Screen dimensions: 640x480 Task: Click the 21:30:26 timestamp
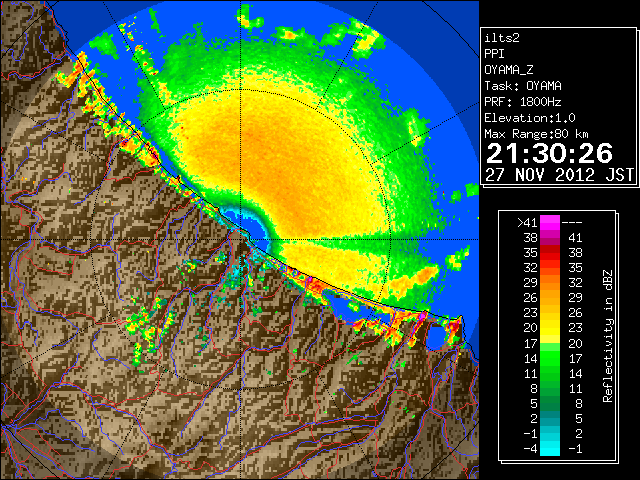(549, 153)
